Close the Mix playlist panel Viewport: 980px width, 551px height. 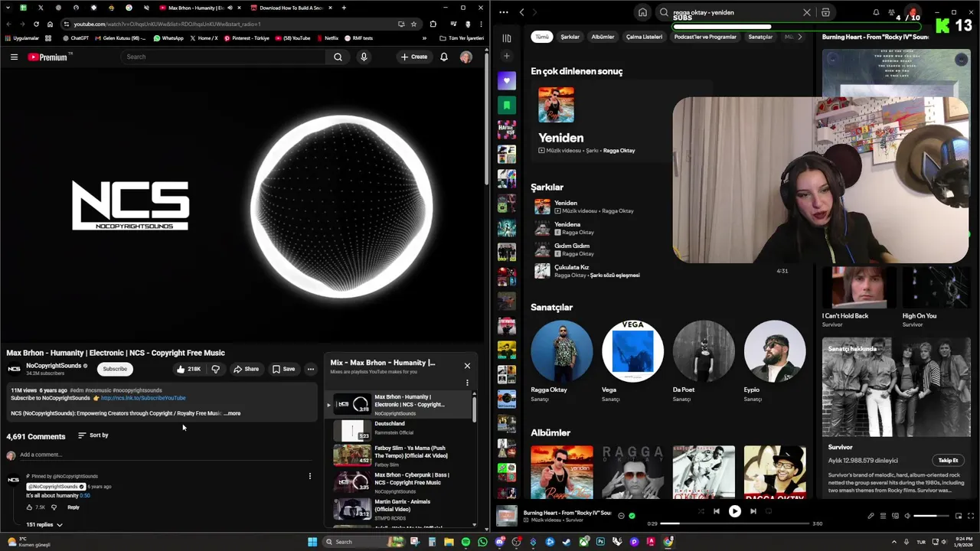point(467,366)
